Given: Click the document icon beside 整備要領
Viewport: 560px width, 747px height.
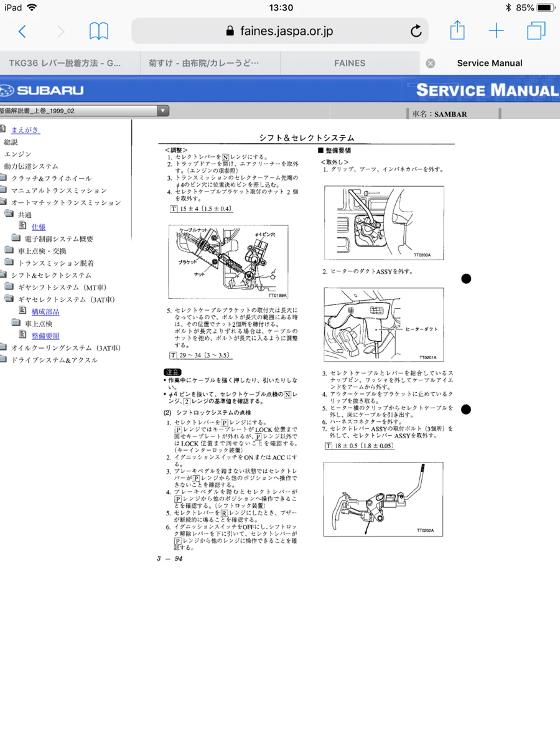Looking at the screenshot, I should 23,335.
